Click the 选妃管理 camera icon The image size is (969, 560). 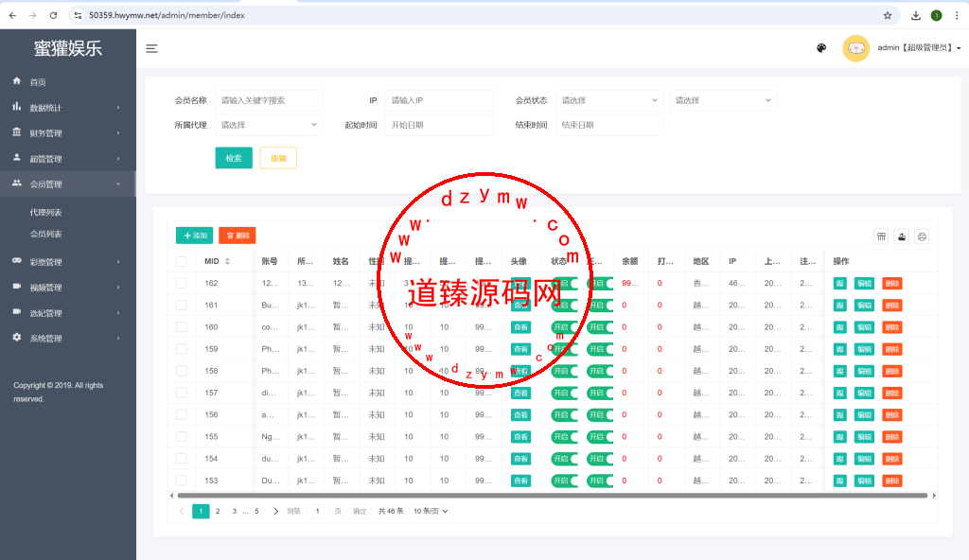pyautogui.click(x=17, y=311)
